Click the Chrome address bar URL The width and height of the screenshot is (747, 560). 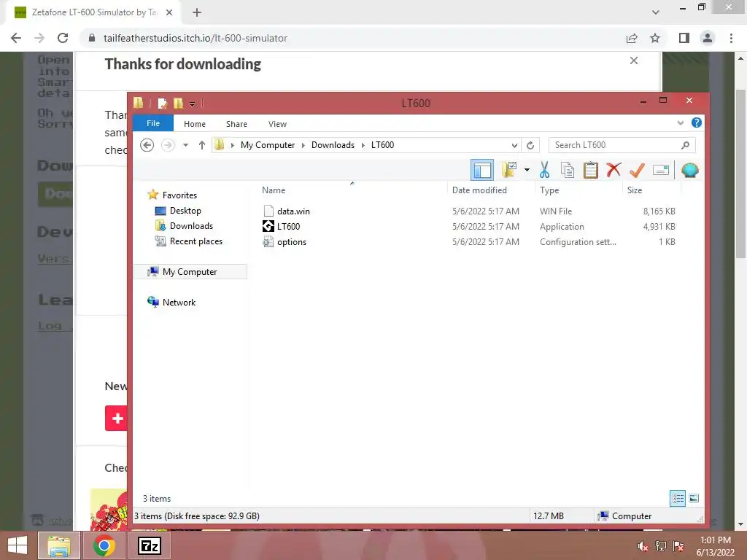pyautogui.click(x=196, y=38)
